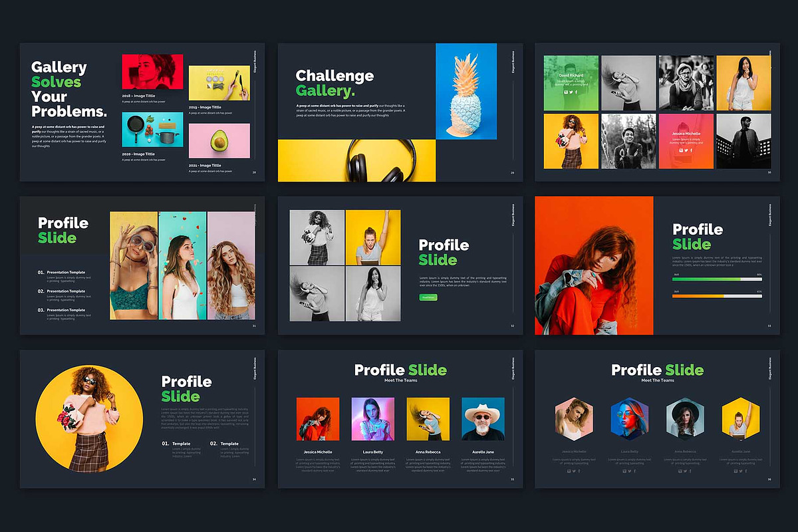Click the Instagram icon on Jessica Michelle's pink card

(x=681, y=150)
